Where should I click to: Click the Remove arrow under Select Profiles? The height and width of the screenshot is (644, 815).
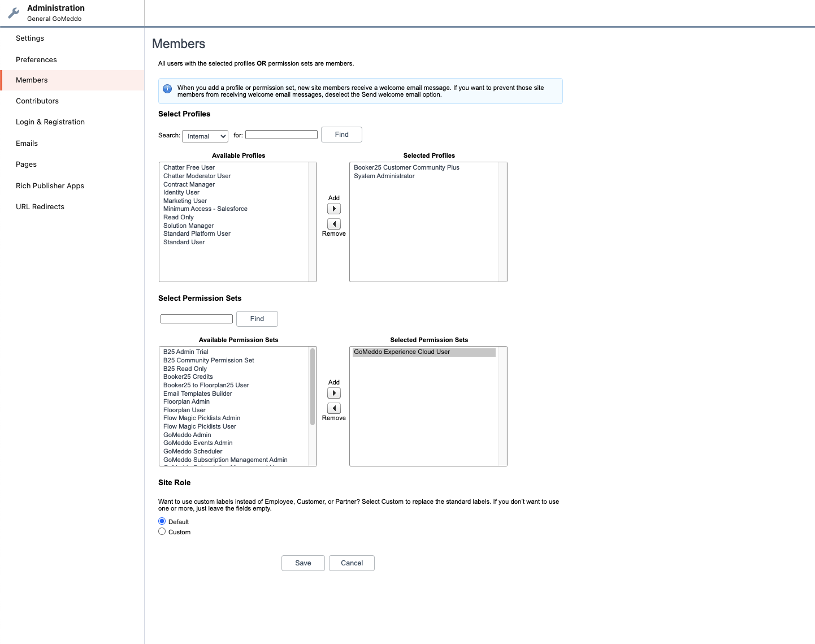pos(333,223)
